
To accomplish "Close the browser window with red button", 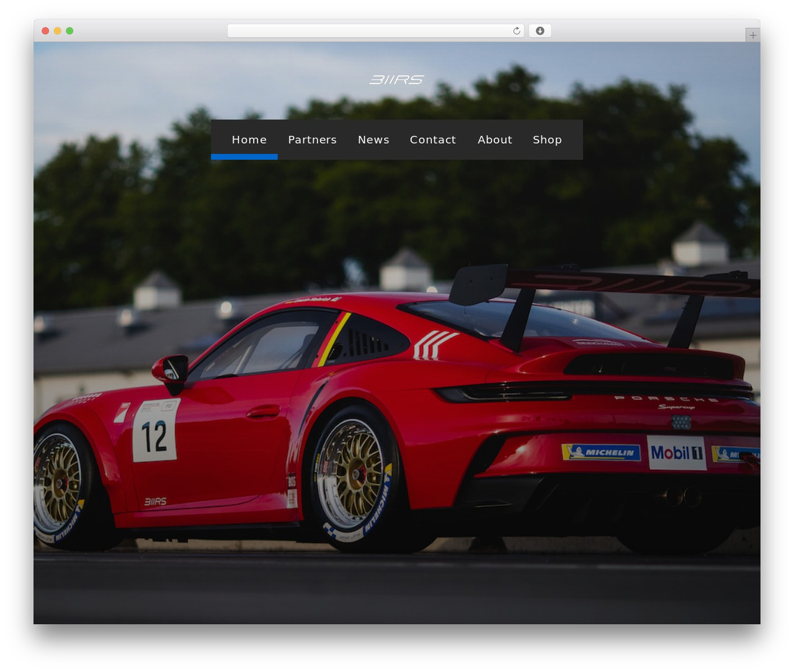I will 45,31.
